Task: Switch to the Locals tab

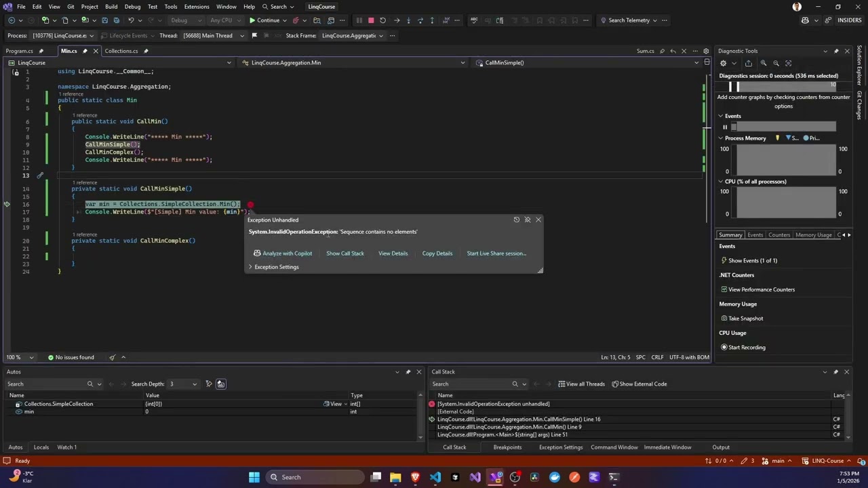Action: [x=41, y=447]
